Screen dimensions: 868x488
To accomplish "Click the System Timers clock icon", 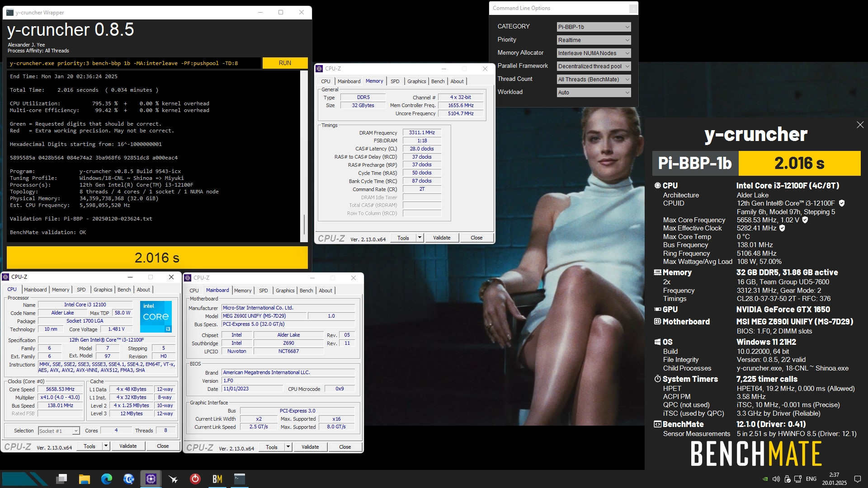I will click(658, 379).
